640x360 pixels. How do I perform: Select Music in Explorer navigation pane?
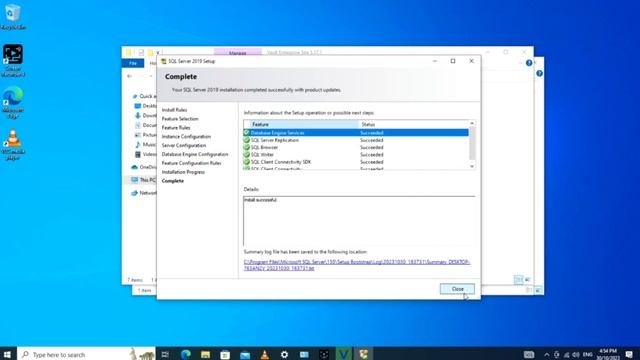(145, 144)
